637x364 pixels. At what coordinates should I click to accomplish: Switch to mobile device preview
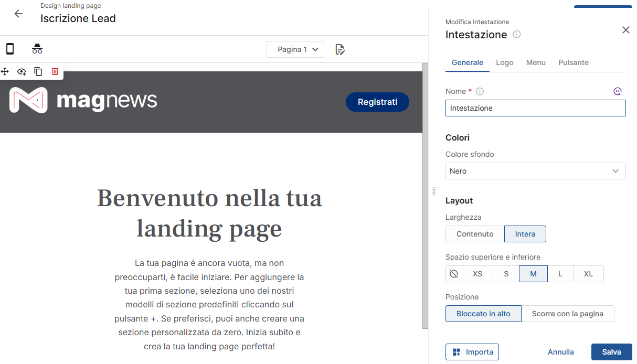tap(10, 49)
